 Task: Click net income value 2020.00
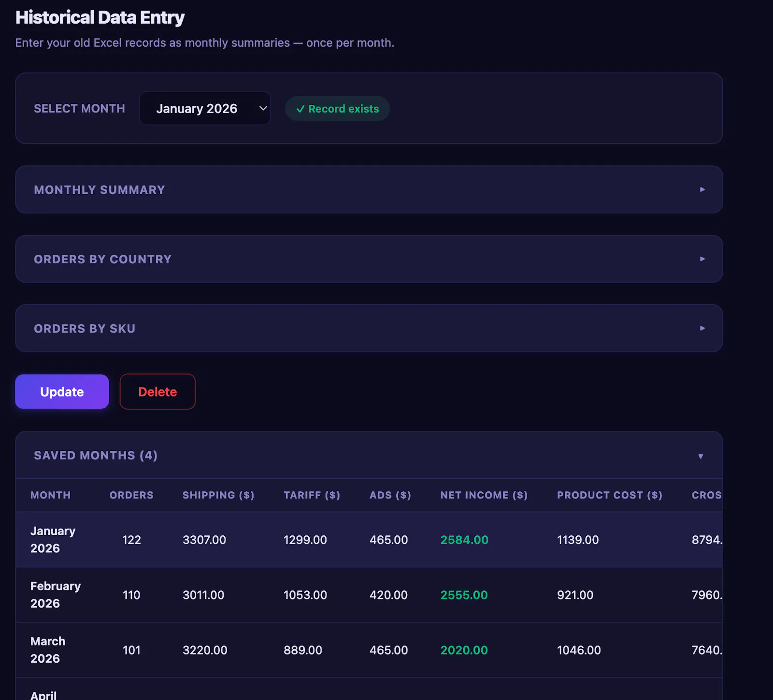[464, 650]
